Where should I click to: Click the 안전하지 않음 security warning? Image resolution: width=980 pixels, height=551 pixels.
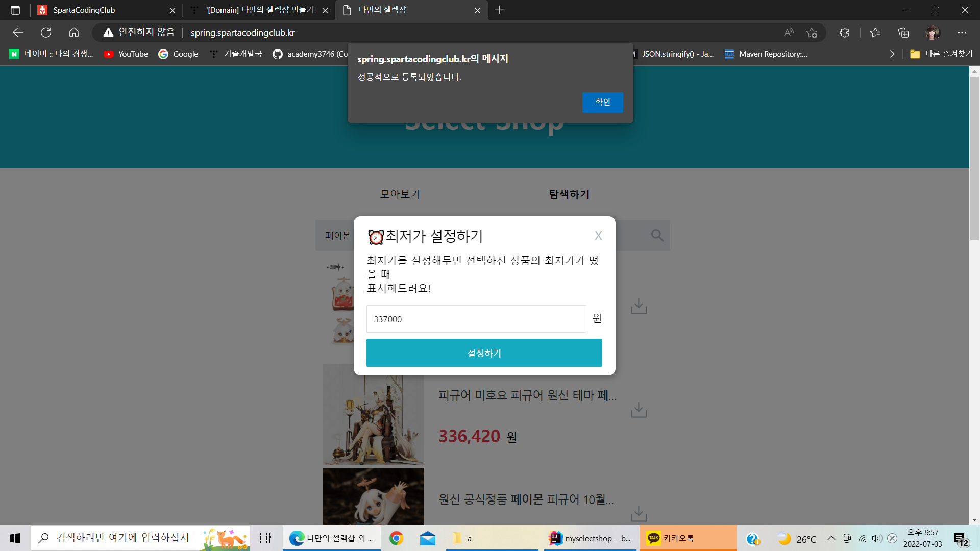(139, 33)
